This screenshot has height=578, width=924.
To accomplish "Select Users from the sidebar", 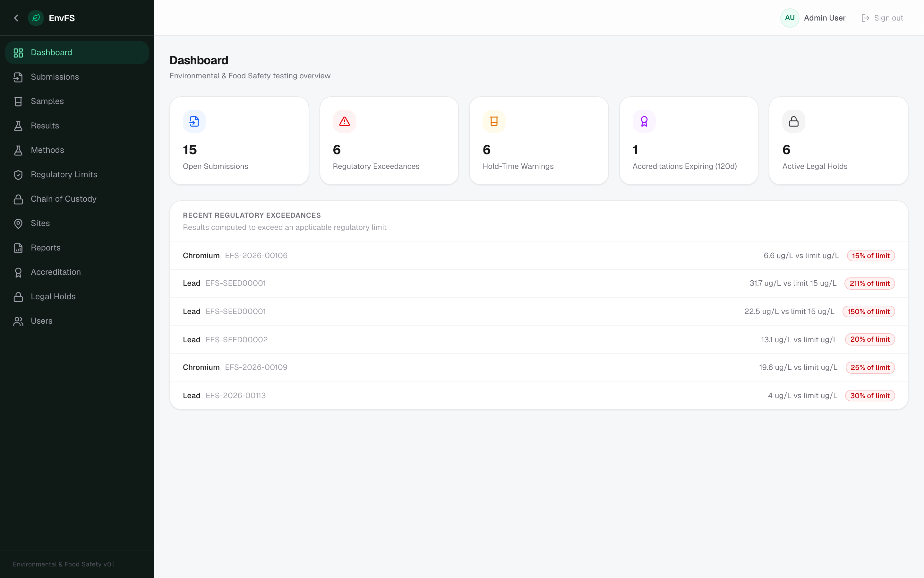I will 77,321.
